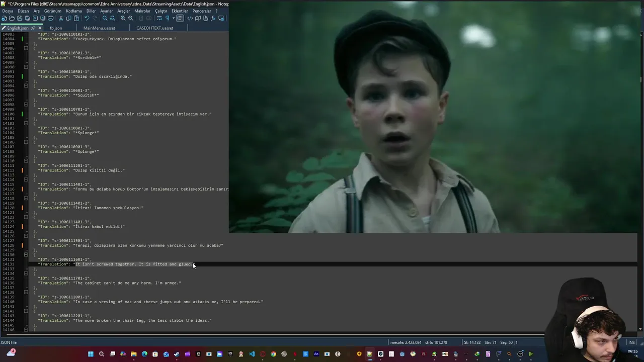Open the Windows Start button
Screen dimensions: 644x362
pos(91,354)
